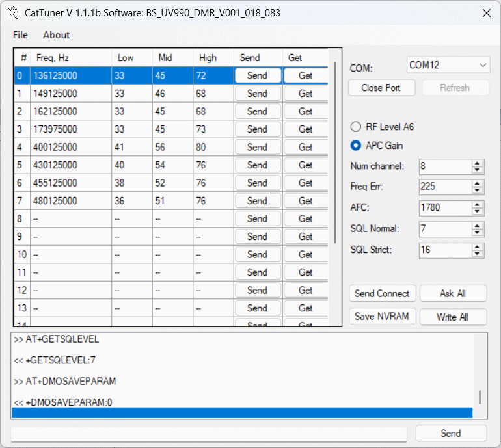The height and width of the screenshot is (448, 501).
Task: Open the COM port dropdown
Action: point(448,66)
